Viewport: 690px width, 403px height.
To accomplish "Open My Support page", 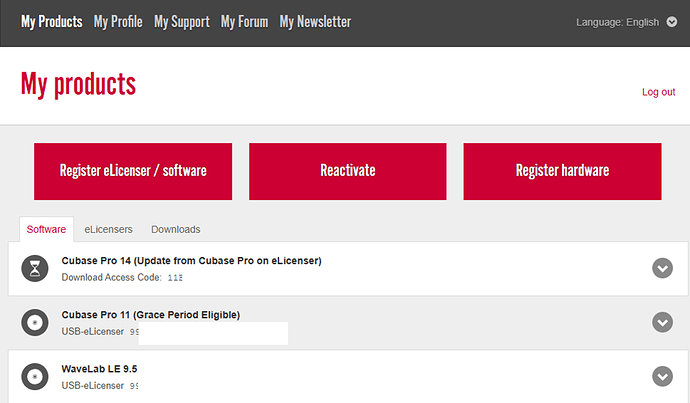I will click(182, 21).
